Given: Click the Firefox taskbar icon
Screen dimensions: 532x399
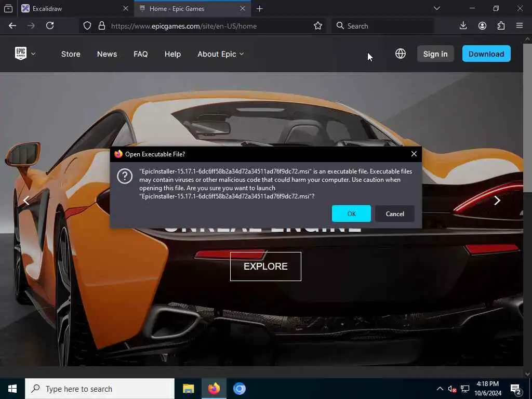Looking at the screenshot, I should 214,389.
